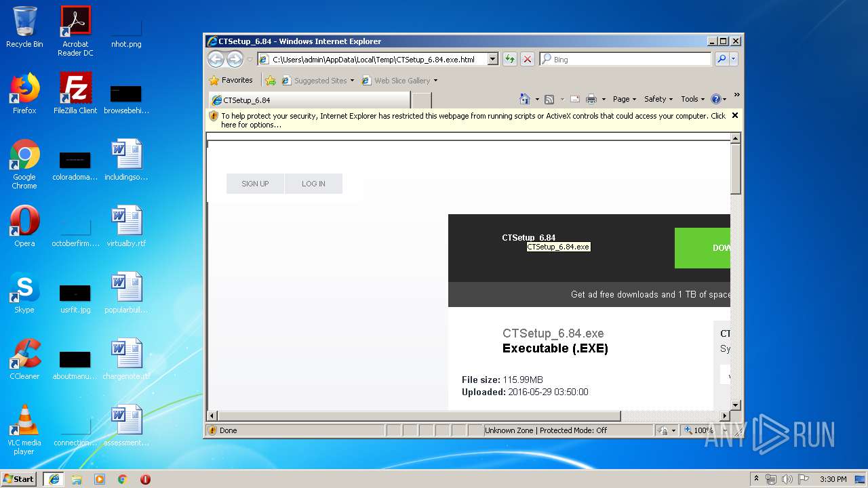Open Skype desktop shortcut
The image size is (868, 488).
24,293
